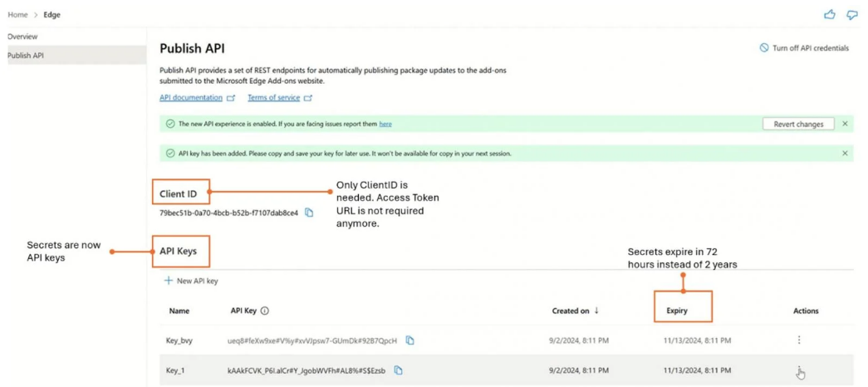Select Edge in breadcrumb
This screenshot has height=387, width=868.
tap(52, 15)
